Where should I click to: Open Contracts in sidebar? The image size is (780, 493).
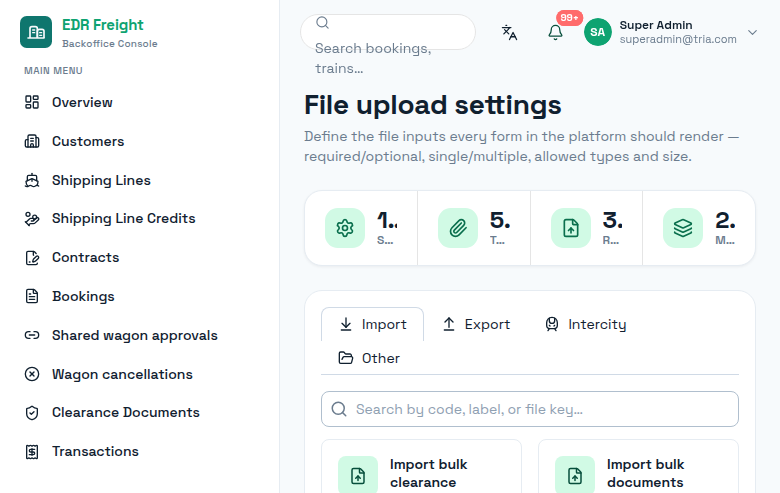click(x=86, y=257)
